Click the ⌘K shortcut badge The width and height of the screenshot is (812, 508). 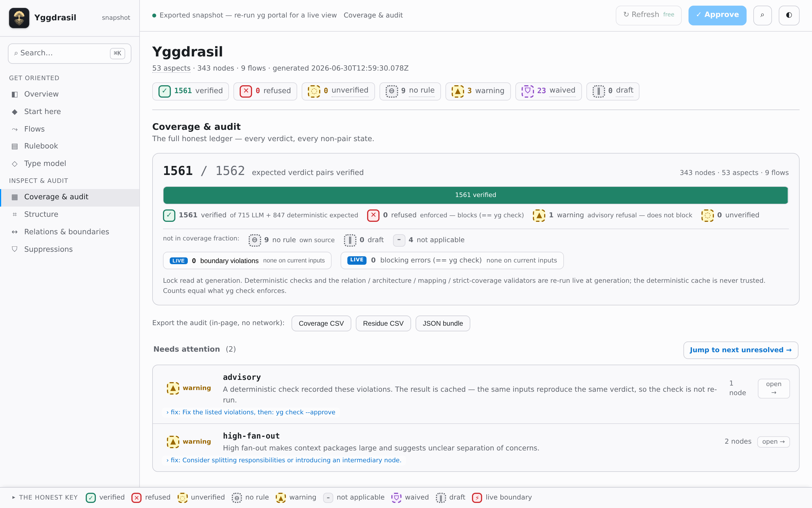[118, 53]
